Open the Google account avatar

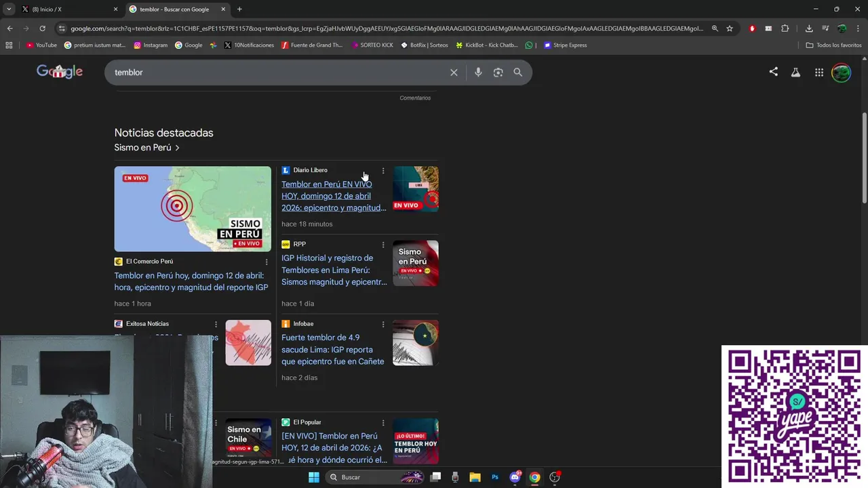pyautogui.click(x=841, y=73)
